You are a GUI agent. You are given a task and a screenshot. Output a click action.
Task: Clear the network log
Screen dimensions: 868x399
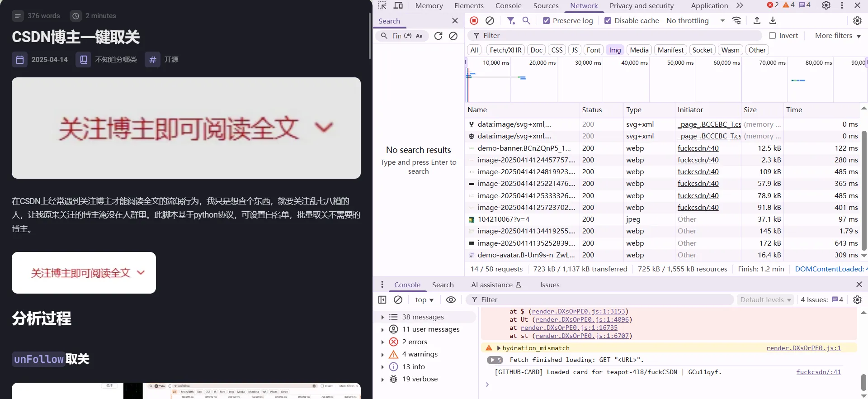click(490, 20)
